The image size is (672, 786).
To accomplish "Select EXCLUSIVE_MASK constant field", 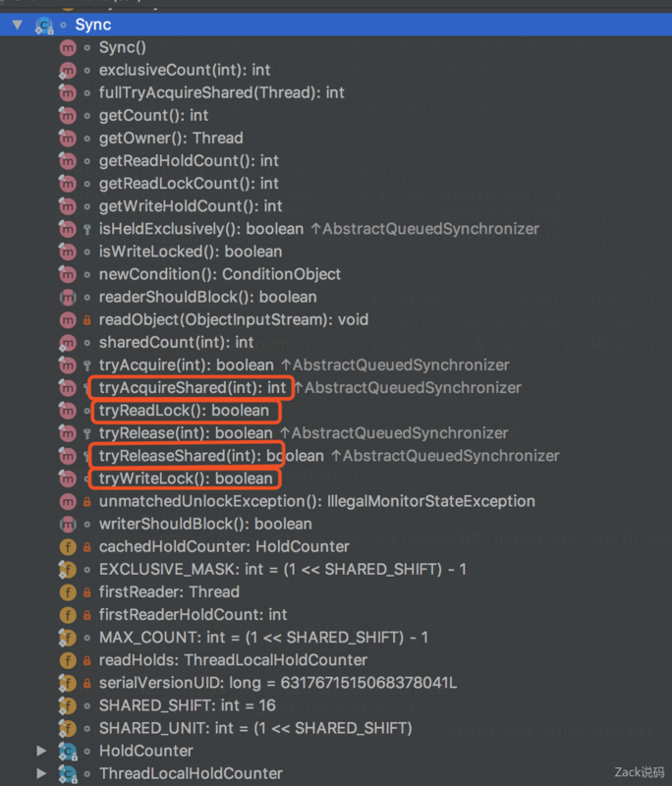I will coord(283,570).
